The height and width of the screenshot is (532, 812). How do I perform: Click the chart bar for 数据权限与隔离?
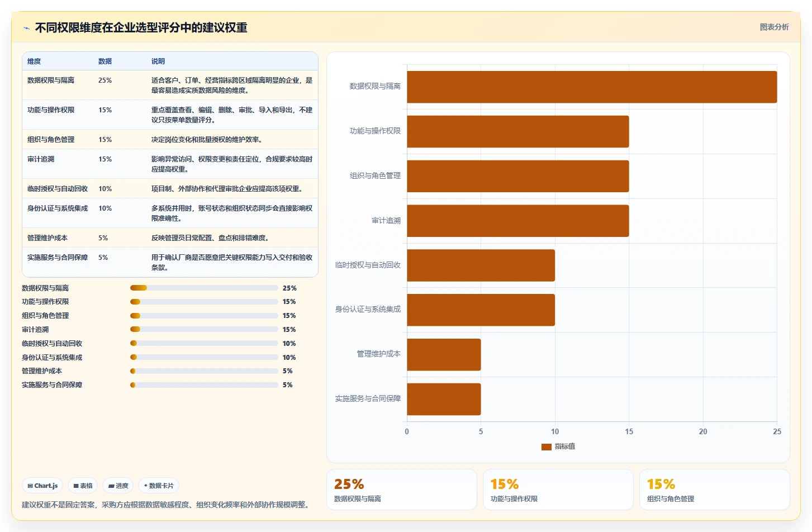[592, 87]
